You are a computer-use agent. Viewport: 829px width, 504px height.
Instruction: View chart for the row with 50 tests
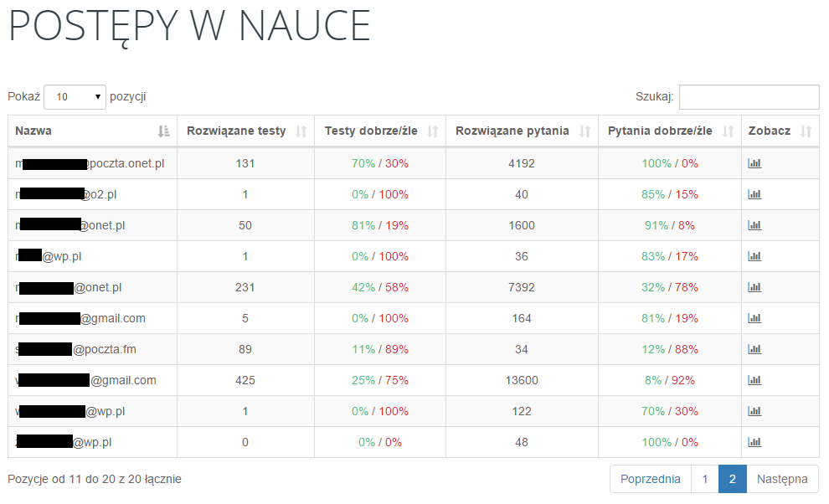pyautogui.click(x=754, y=225)
